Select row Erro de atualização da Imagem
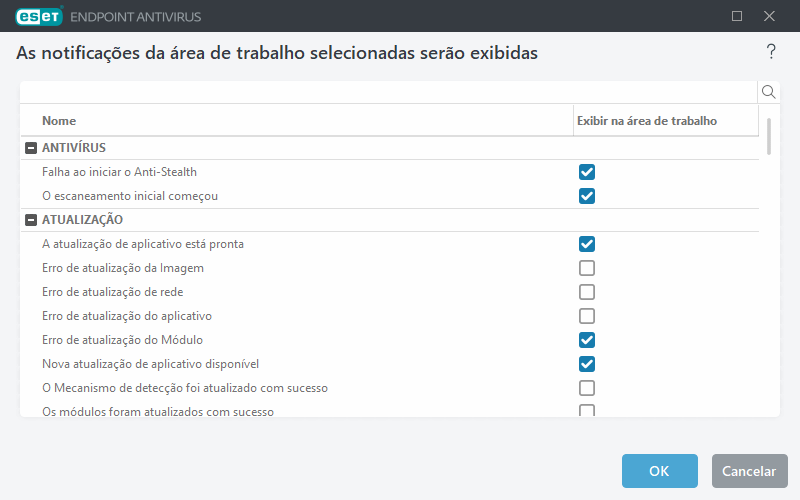The image size is (800, 500). click(390, 268)
